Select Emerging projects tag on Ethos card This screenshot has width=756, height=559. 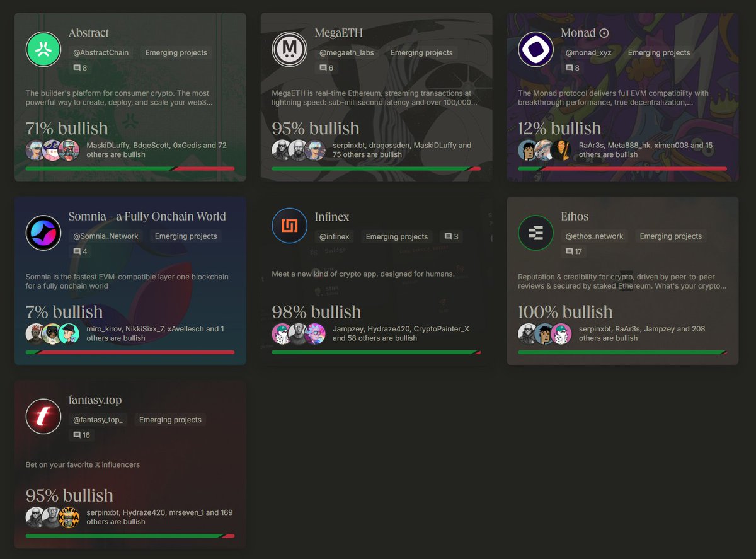click(x=671, y=236)
